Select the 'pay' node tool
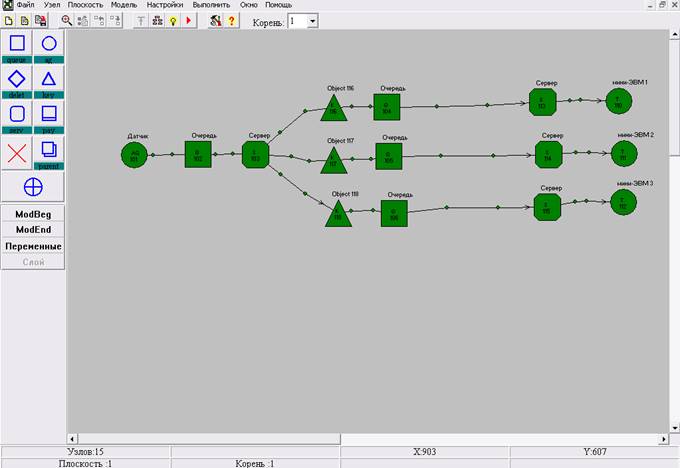This screenshot has width=680, height=468. click(49, 114)
